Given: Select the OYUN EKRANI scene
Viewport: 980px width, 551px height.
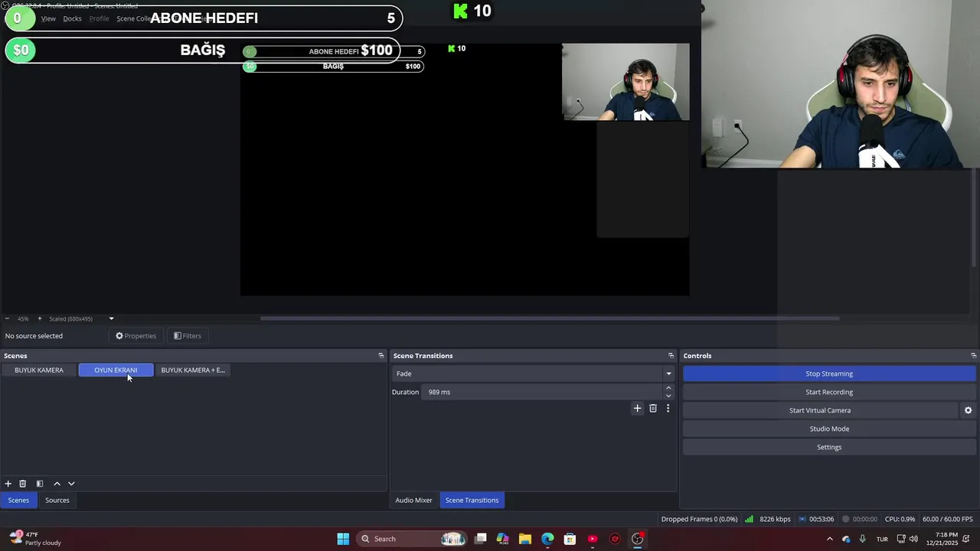Looking at the screenshot, I should coord(116,370).
